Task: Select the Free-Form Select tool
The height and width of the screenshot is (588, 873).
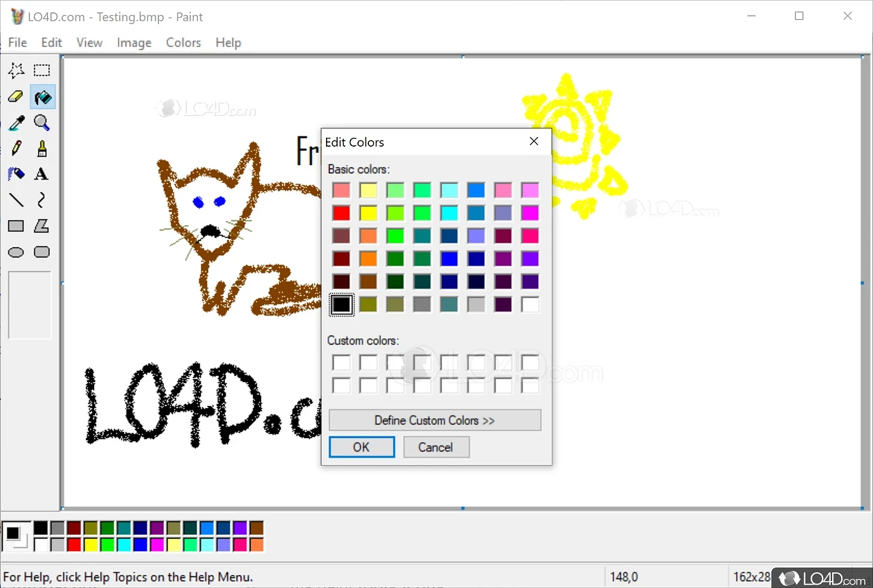Action: pyautogui.click(x=15, y=70)
